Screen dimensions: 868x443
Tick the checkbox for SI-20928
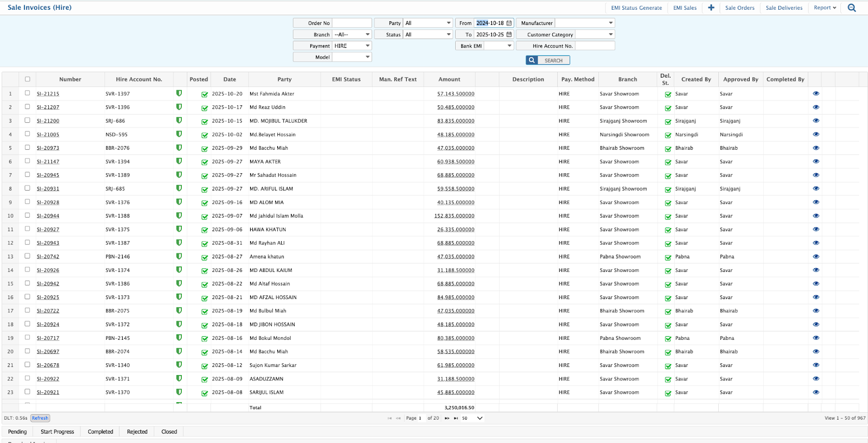pyautogui.click(x=28, y=201)
